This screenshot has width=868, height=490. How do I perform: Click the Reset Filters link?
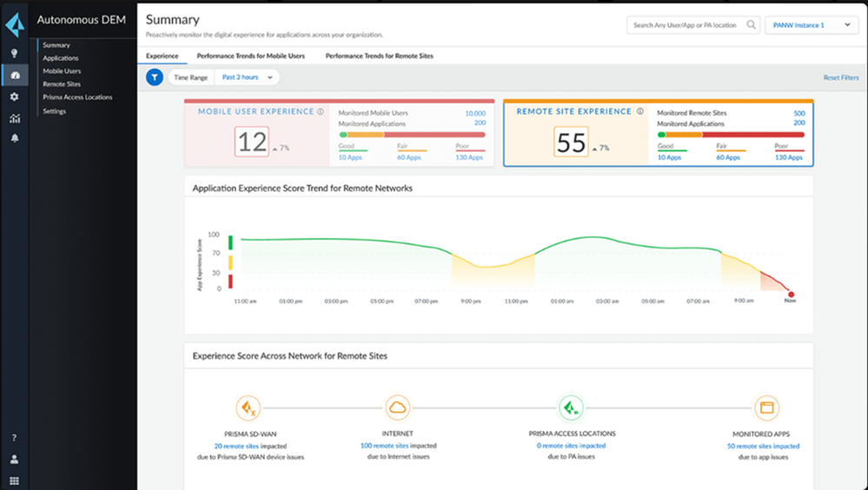coord(840,78)
